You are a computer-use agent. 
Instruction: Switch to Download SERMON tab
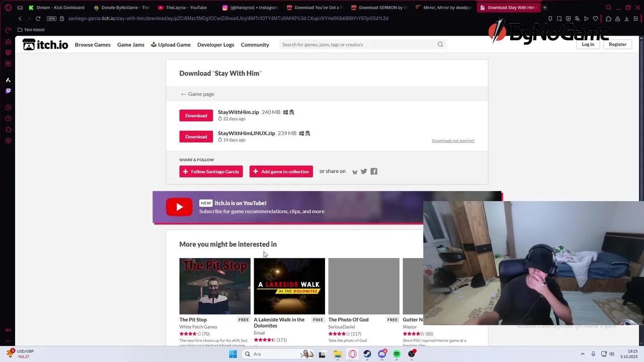[x=378, y=8]
